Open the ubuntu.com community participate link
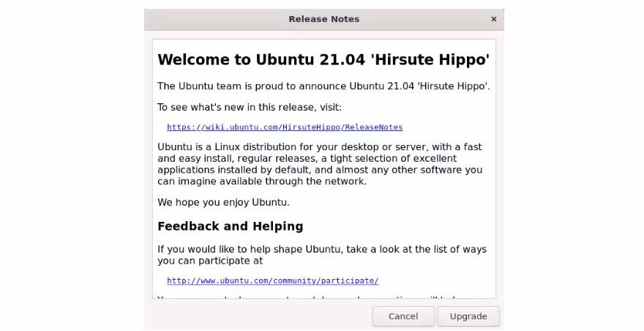 pyautogui.click(x=273, y=280)
